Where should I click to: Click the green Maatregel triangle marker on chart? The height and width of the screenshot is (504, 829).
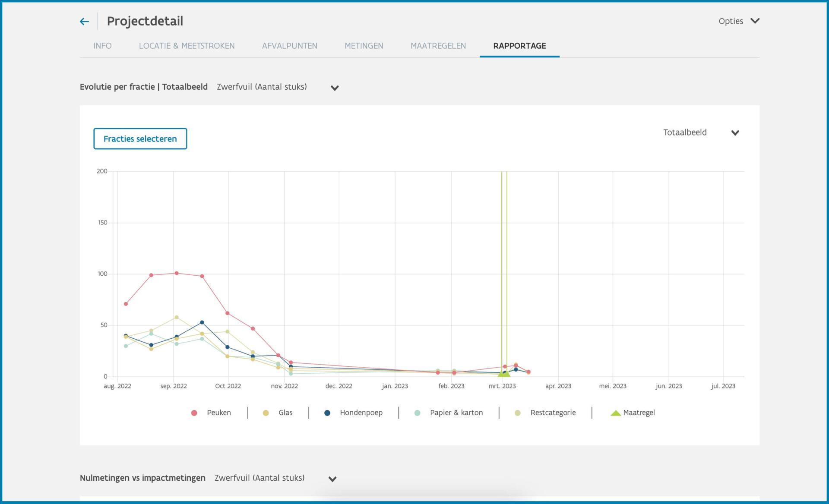(503, 373)
